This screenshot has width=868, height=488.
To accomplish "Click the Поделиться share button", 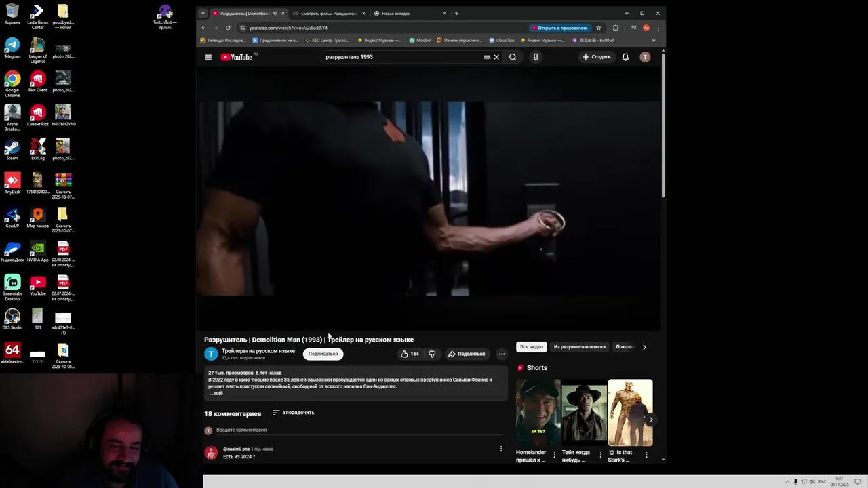I will click(x=467, y=354).
